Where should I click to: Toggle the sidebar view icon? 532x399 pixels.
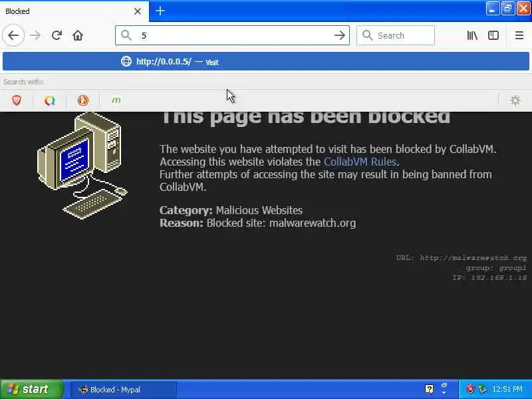(493, 35)
